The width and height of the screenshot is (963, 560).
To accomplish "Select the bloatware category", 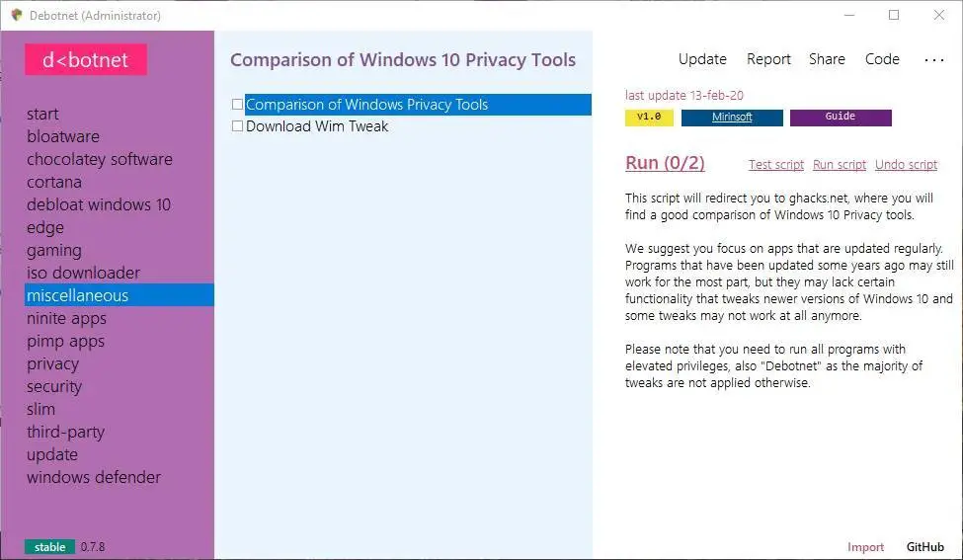I will point(62,137).
